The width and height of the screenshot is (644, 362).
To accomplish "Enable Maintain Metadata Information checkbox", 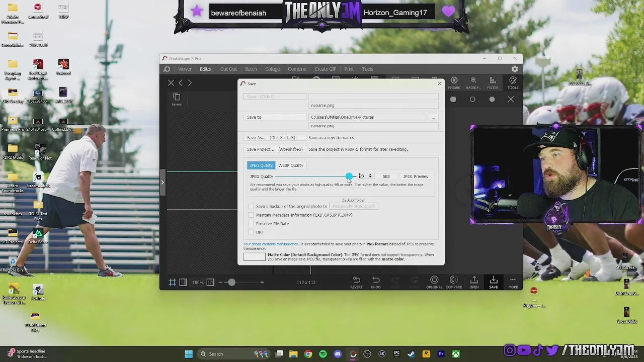I will pos(251,215).
